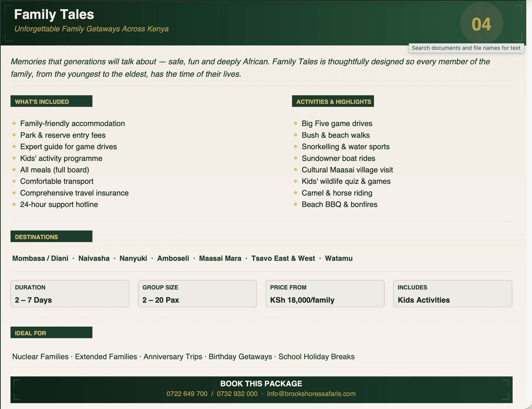Select 'Extended Families' in Ideal For
The width and height of the screenshot is (532, 409).
[106, 357]
